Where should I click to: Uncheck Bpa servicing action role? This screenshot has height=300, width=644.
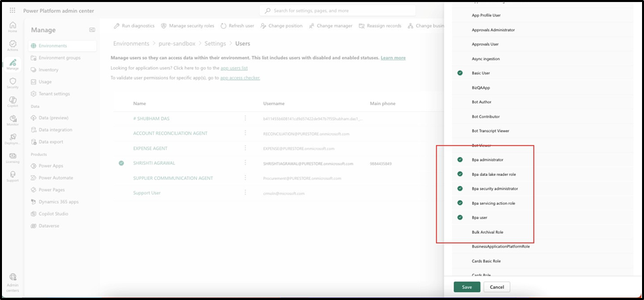(460, 203)
